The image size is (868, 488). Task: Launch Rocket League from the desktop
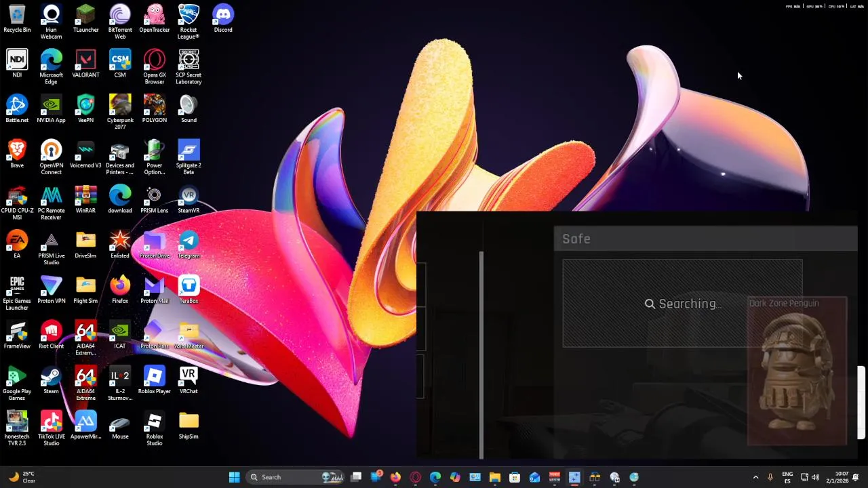point(189,22)
